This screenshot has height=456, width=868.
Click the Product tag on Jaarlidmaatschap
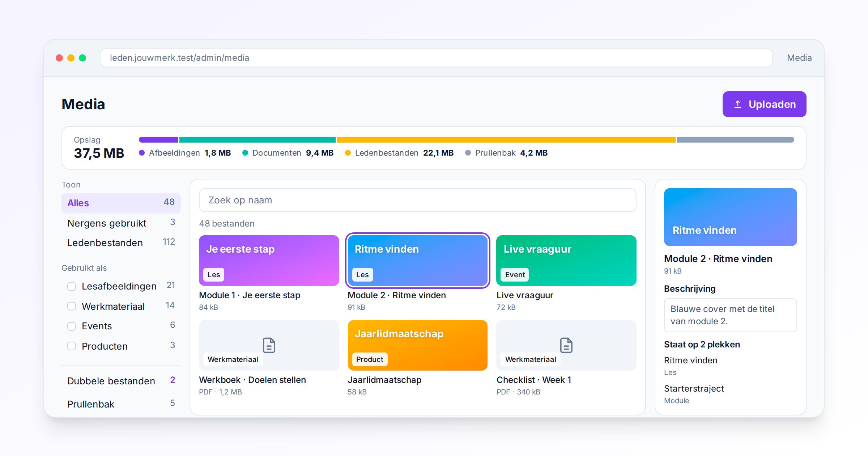click(370, 359)
